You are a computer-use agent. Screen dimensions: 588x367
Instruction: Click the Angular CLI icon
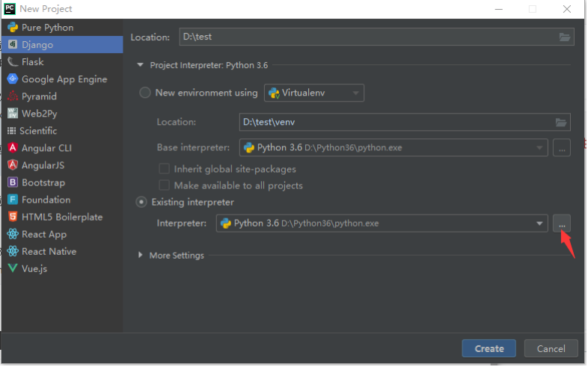pyautogui.click(x=13, y=148)
